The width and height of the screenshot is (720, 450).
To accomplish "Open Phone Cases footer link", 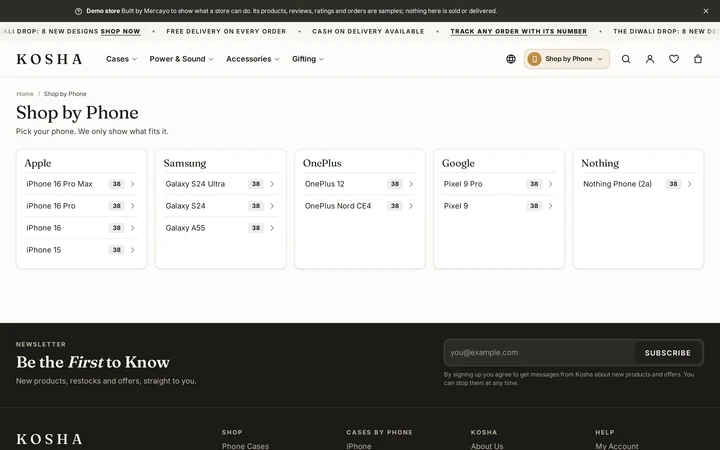I will click(245, 446).
